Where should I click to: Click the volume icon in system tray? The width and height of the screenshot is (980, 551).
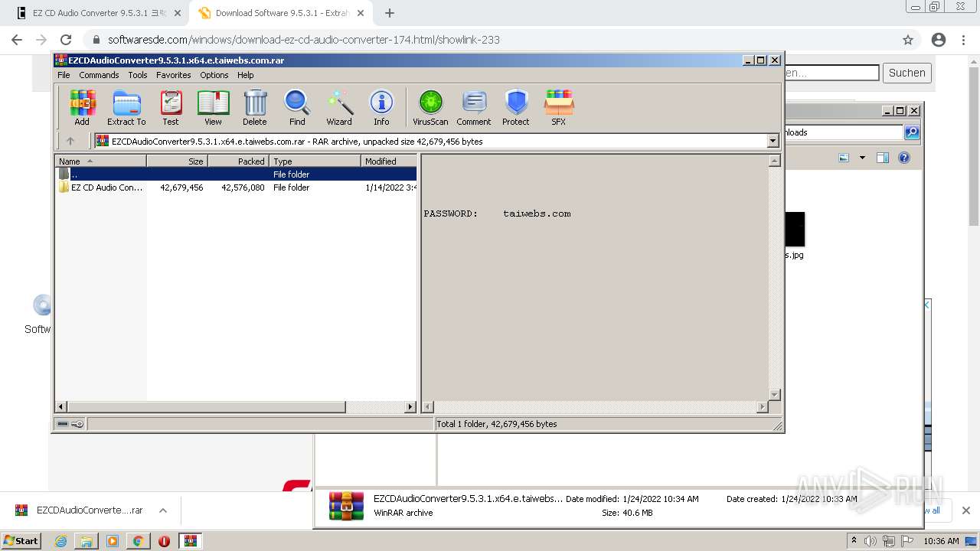871,541
